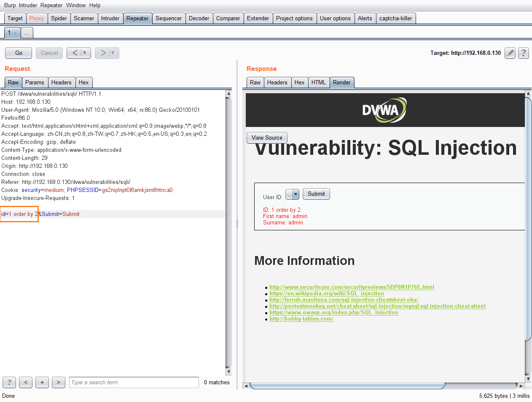Select response Raw tab
This screenshot has width=532, height=402.
click(255, 82)
